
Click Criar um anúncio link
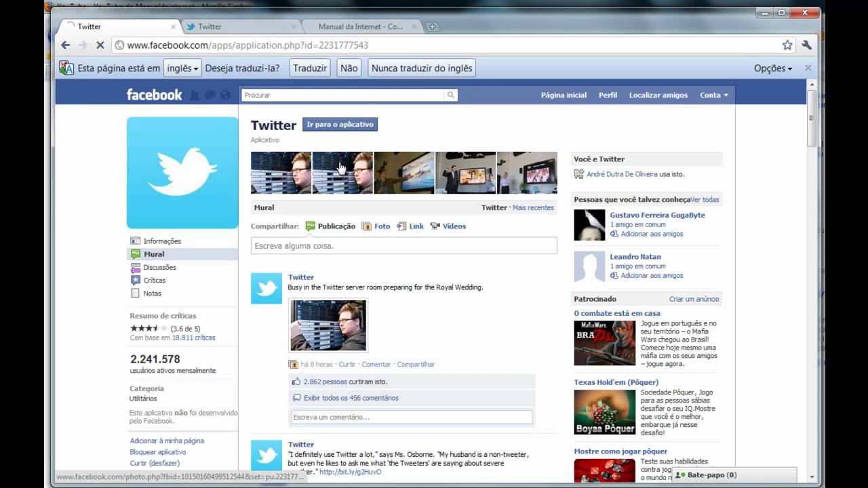pyautogui.click(x=694, y=299)
